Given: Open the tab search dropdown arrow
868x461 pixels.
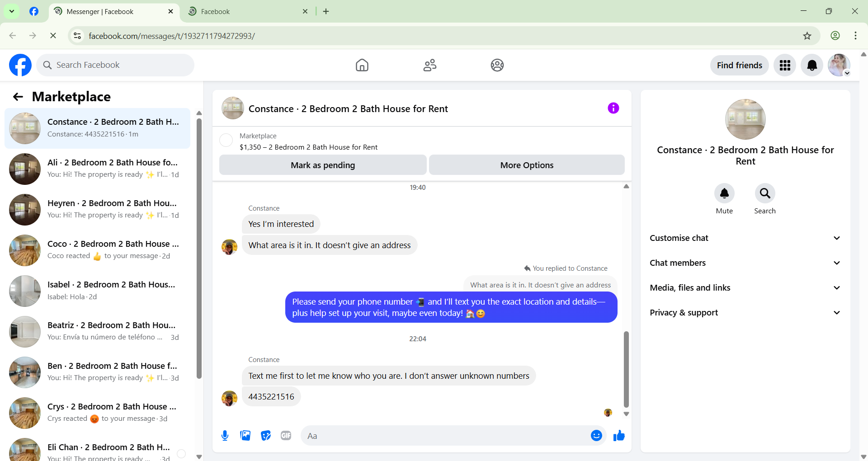Looking at the screenshot, I should click(x=12, y=11).
